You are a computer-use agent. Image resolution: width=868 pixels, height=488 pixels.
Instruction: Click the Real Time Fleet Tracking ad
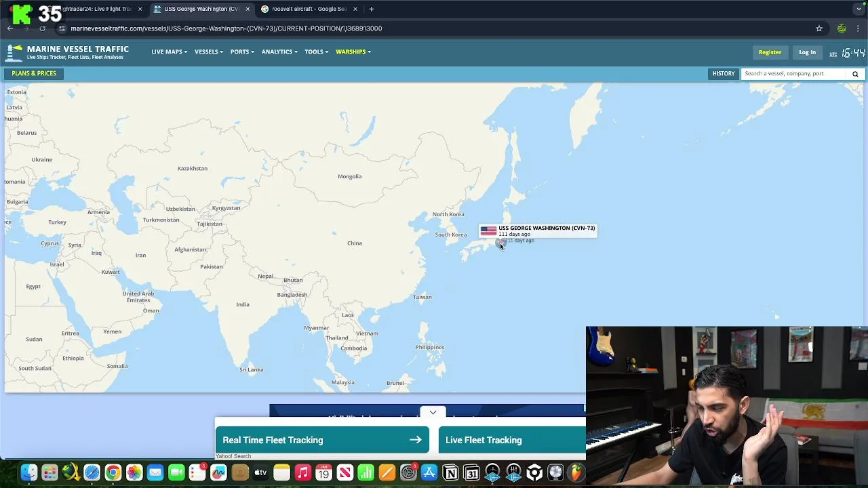[x=322, y=440]
